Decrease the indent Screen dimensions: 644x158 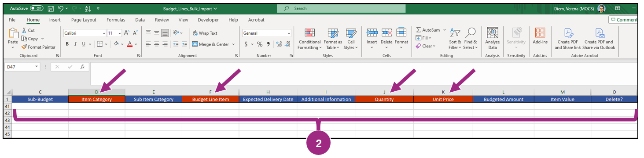(x=176, y=44)
